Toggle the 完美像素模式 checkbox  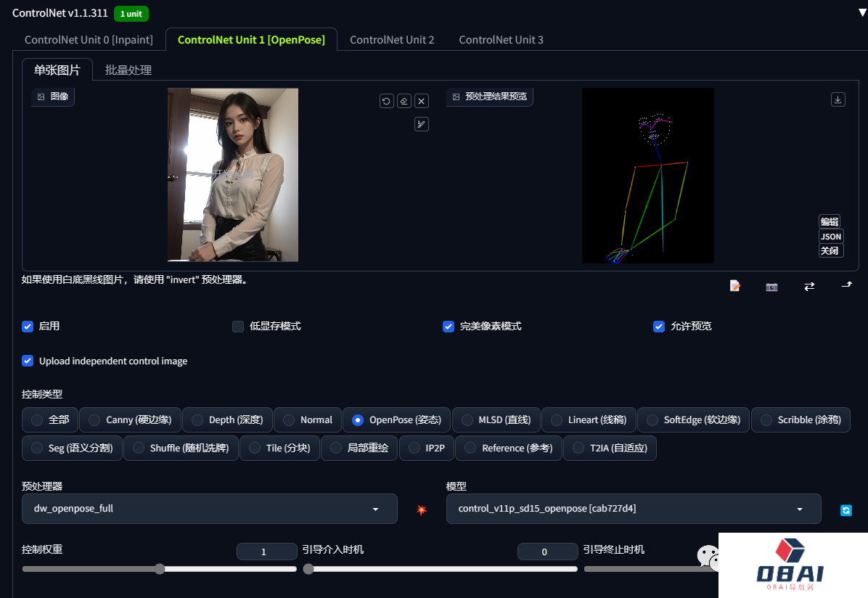pyautogui.click(x=449, y=327)
